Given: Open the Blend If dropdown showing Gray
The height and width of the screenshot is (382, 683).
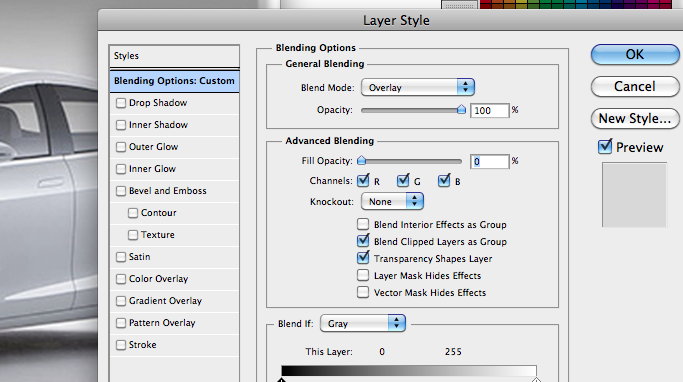Looking at the screenshot, I should (362, 323).
